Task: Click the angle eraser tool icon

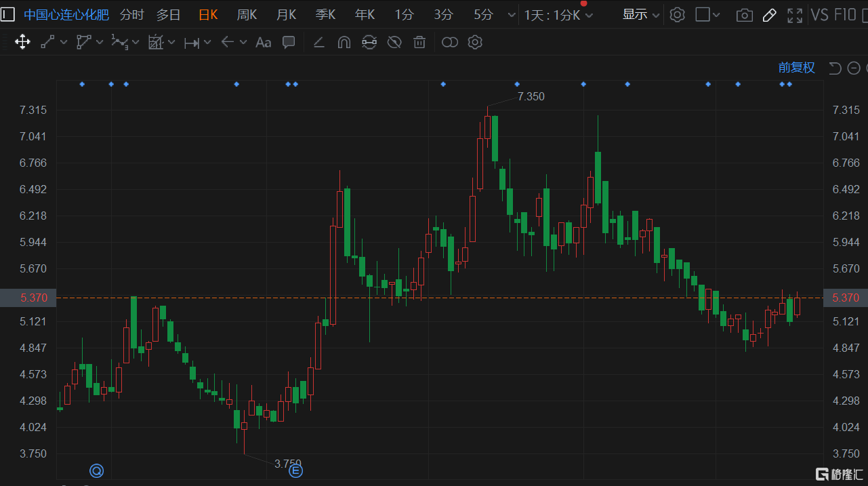Action: pos(318,43)
